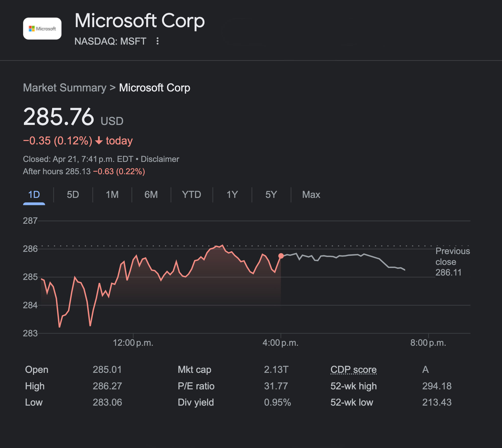Screen dimensions: 502x448
Task: Click the 8:00 p.m. axis label
Action: tap(428, 343)
